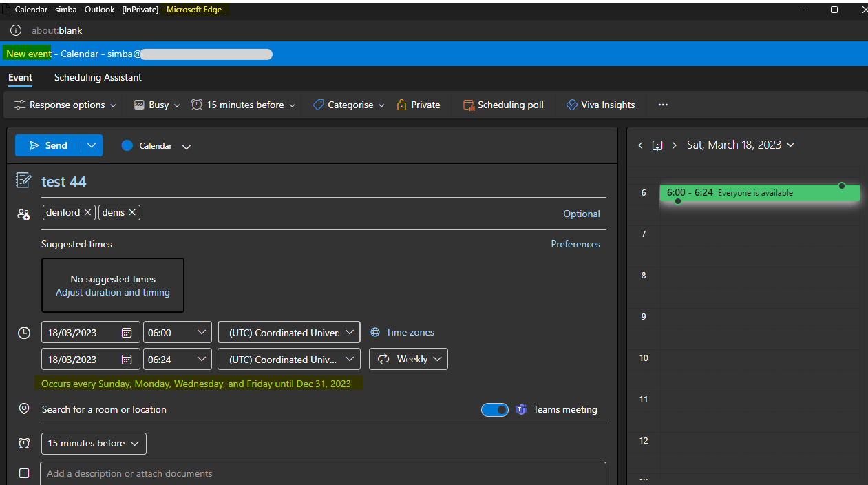
Task: Toggle the Teams meeting switch
Action: click(x=495, y=410)
